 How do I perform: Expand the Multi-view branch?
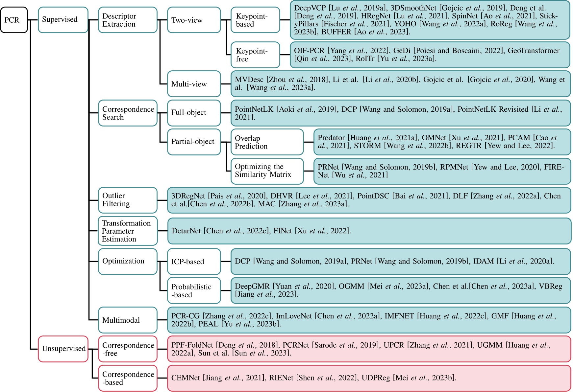(x=194, y=84)
